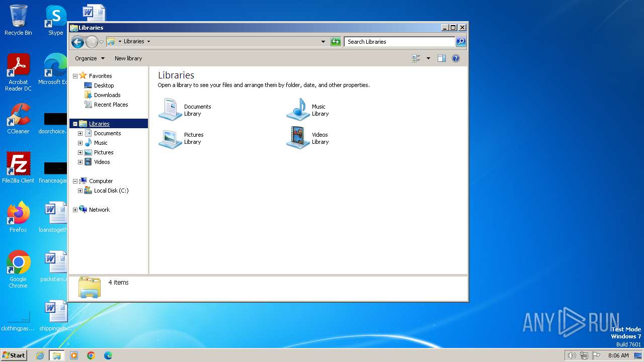
Task: Open the Start menu
Action: pyautogui.click(x=14, y=355)
